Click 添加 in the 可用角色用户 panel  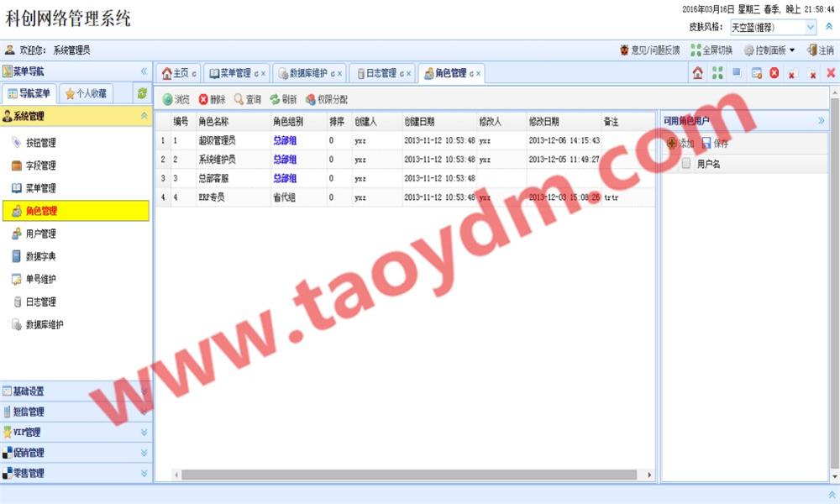(680, 143)
